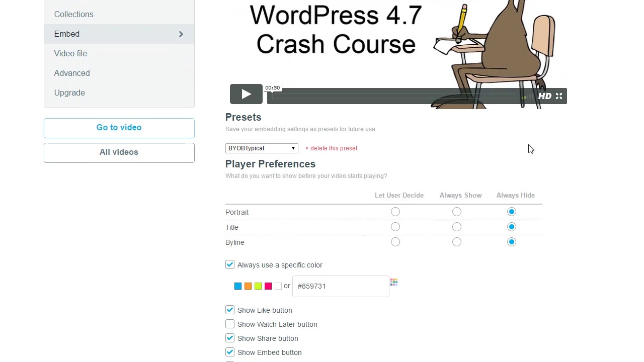Select Always Hide for Title
The width and height of the screenshot is (644, 362).
[x=512, y=227]
